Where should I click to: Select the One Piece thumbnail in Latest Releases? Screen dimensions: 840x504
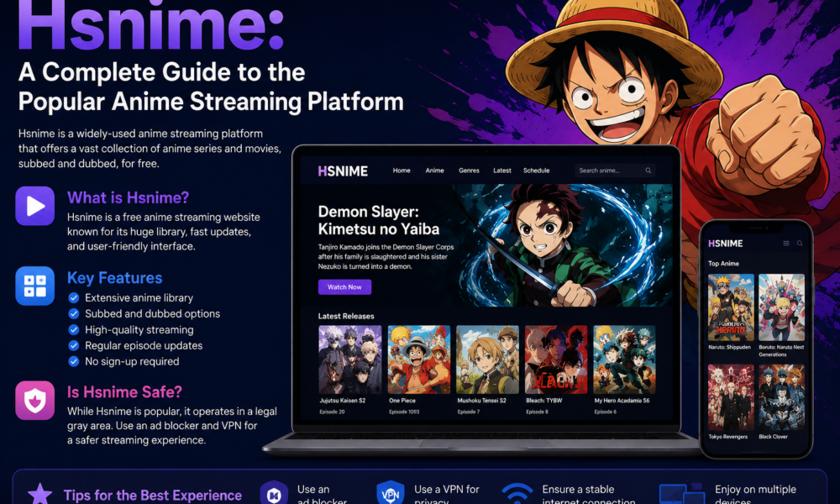(x=419, y=360)
